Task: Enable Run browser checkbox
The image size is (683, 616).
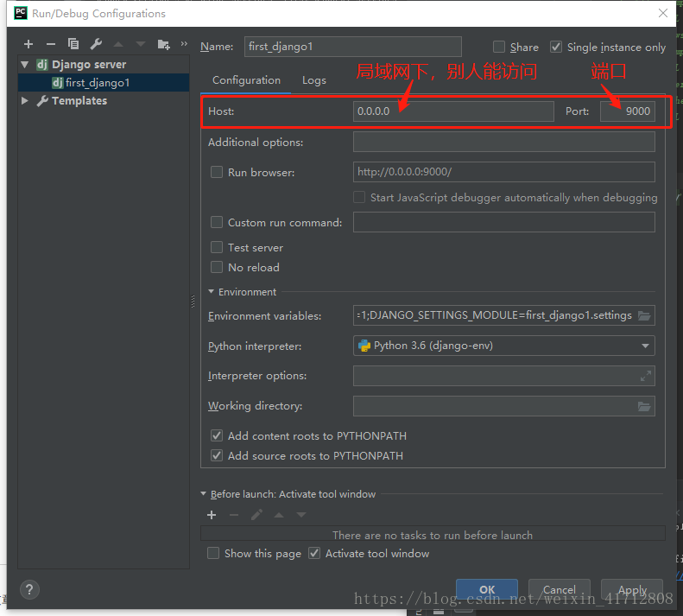Action: point(217,172)
